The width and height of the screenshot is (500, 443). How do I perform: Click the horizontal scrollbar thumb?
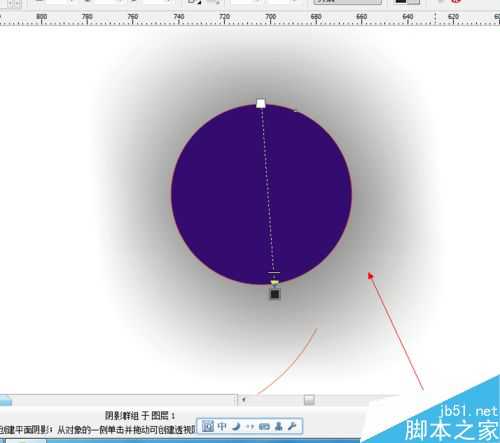click(x=309, y=400)
